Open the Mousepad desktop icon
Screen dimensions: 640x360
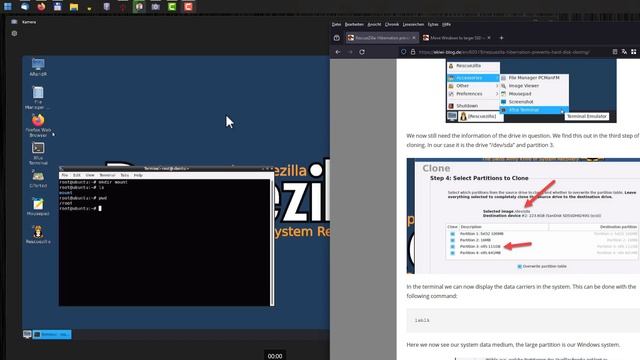click(x=38, y=207)
